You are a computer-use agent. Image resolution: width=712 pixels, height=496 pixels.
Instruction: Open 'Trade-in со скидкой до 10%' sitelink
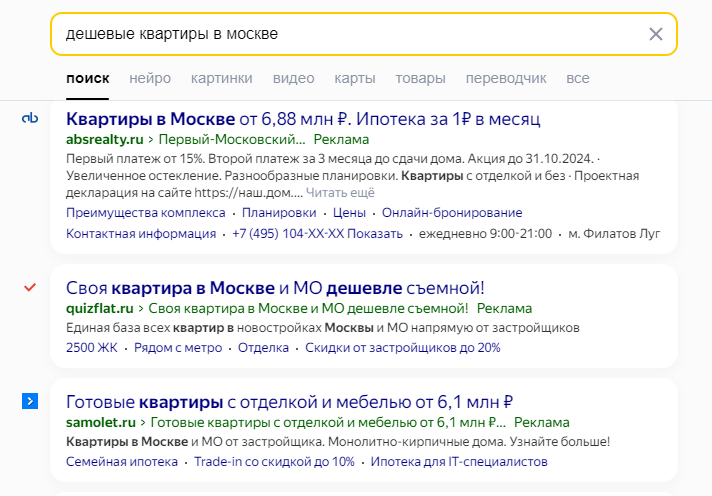pos(274,461)
